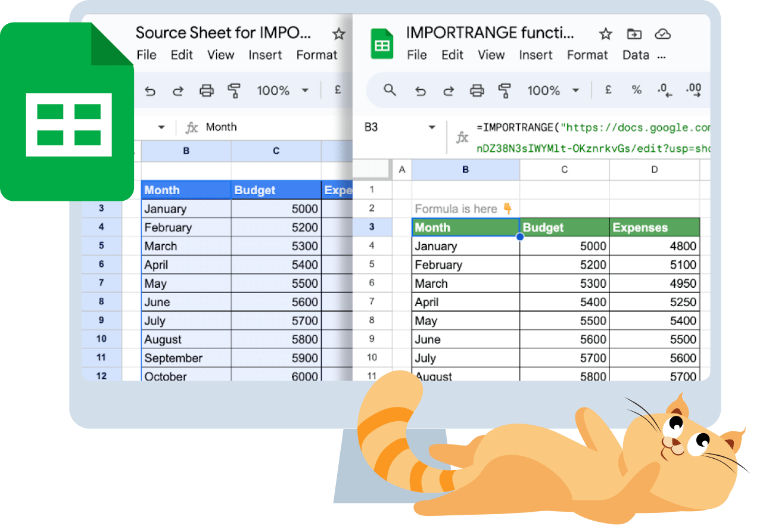This screenshot has height=532, width=769.
Task: Format as currency in IMPORTRANGE window toolbar
Action: pyautogui.click(x=608, y=90)
